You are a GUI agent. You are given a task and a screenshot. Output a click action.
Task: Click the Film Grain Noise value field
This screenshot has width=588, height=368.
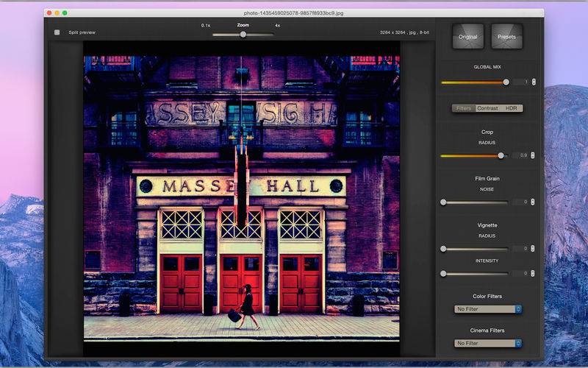click(520, 202)
